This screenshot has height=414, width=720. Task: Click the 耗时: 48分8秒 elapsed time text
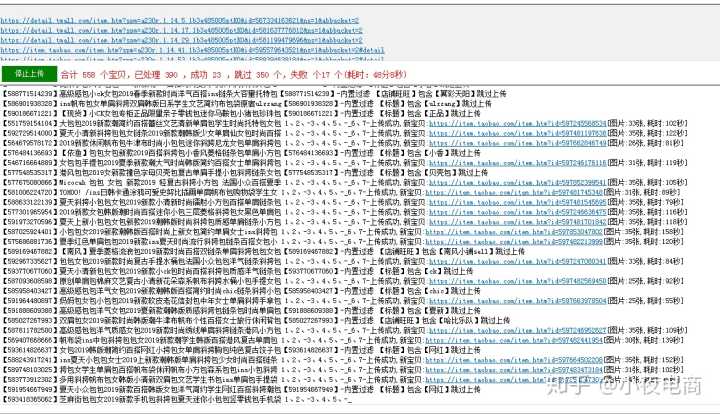376,75
